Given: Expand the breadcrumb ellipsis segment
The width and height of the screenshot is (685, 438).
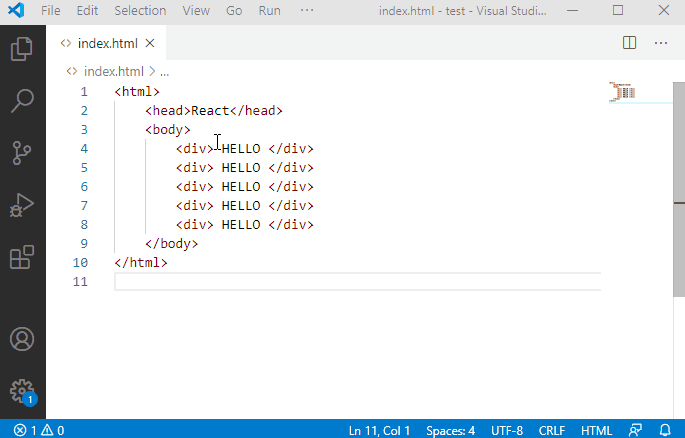Looking at the screenshot, I should coord(164,72).
